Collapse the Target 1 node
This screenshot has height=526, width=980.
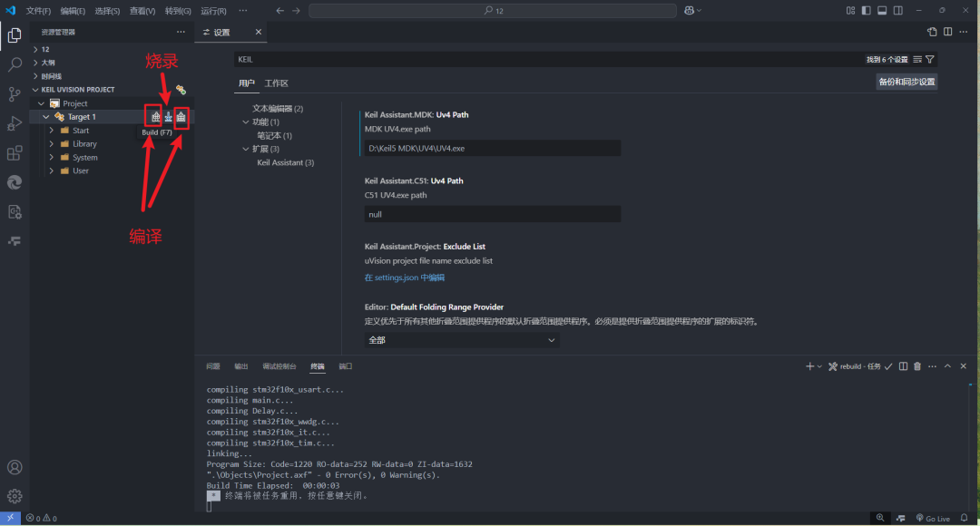tap(45, 117)
